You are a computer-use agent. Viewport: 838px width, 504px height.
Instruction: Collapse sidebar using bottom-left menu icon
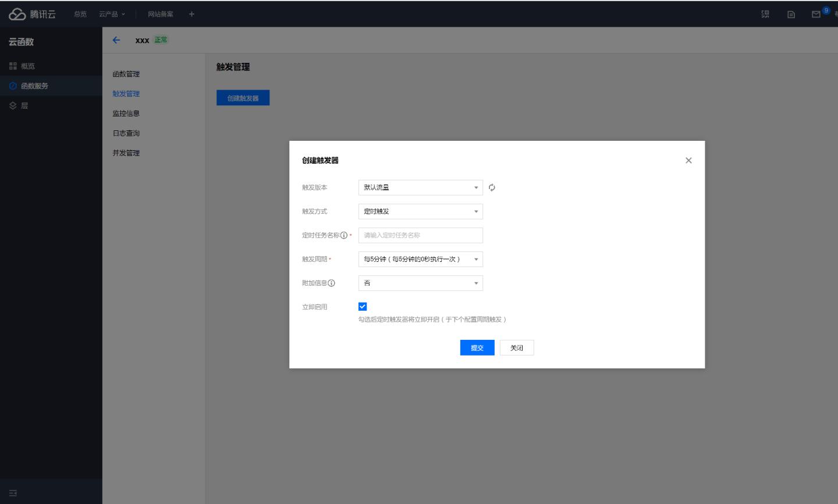[13, 493]
